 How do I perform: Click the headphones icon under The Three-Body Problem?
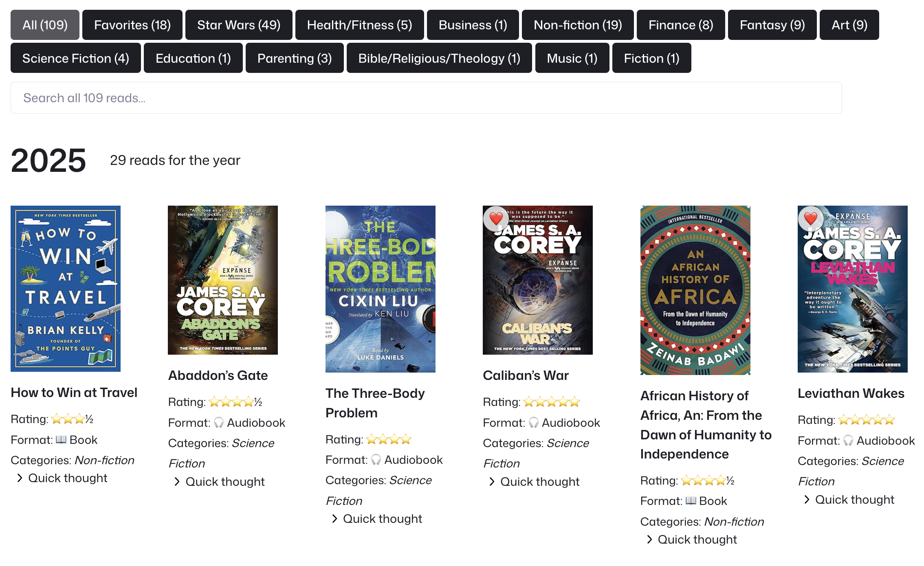(377, 460)
